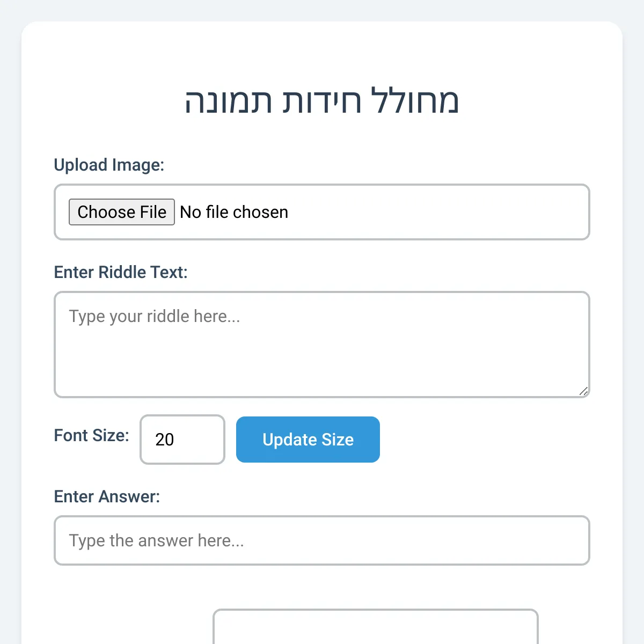Click the Font Size label

point(91,435)
